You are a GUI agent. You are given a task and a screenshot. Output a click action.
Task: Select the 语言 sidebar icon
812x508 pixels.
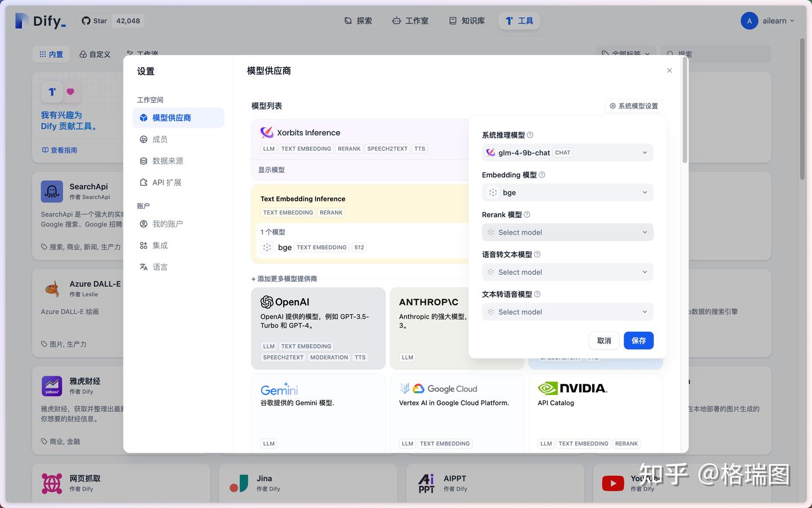(x=143, y=266)
